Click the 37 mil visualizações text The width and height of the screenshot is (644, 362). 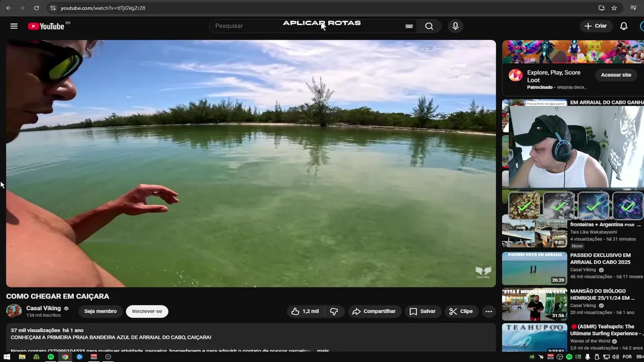35,330
